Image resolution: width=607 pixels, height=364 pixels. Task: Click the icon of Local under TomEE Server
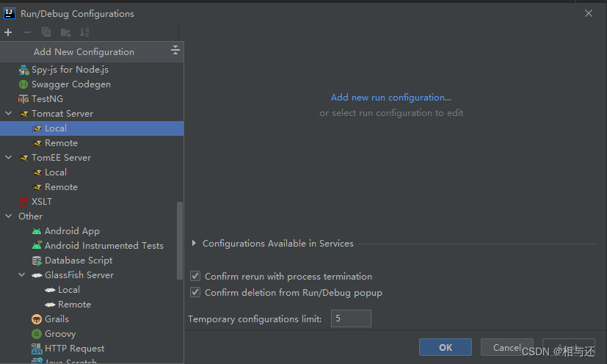pos(37,172)
